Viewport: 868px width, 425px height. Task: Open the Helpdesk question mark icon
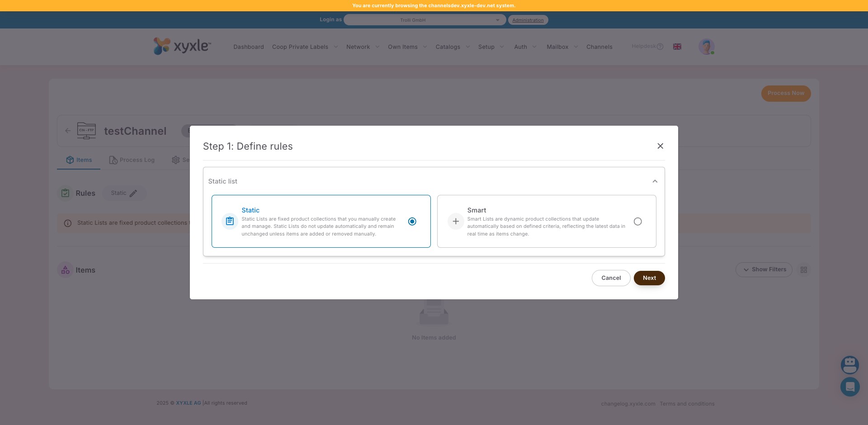click(660, 47)
